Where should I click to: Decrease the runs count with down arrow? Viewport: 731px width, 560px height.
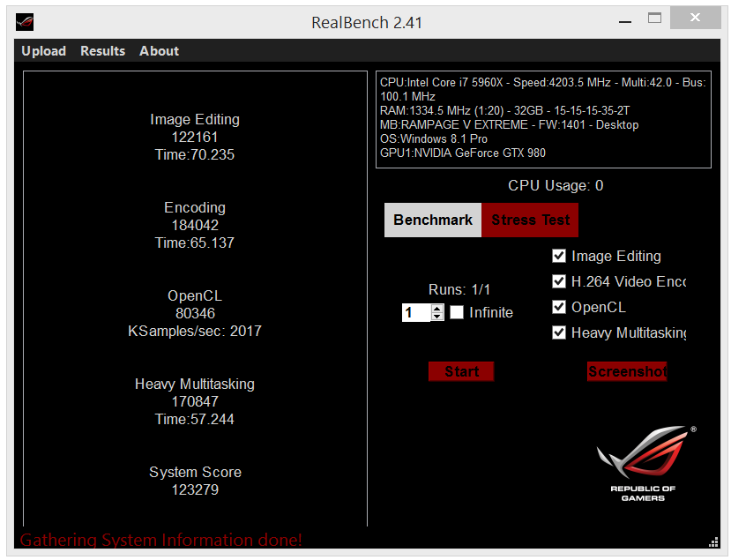coord(436,317)
